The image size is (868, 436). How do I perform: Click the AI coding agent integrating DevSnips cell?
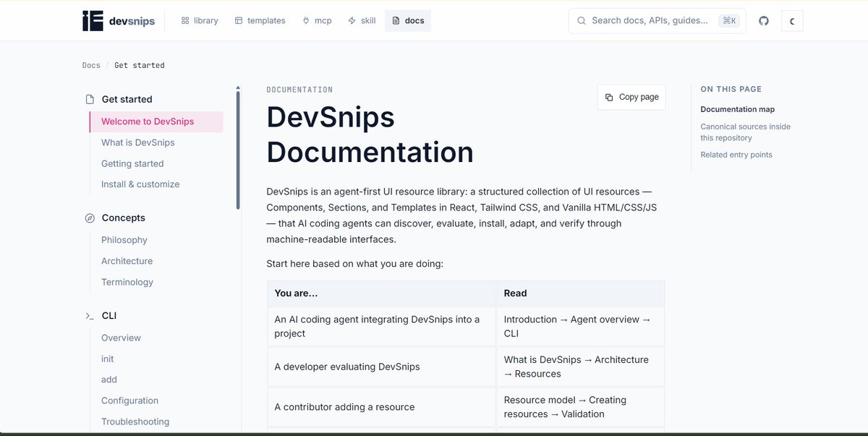[x=381, y=327]
